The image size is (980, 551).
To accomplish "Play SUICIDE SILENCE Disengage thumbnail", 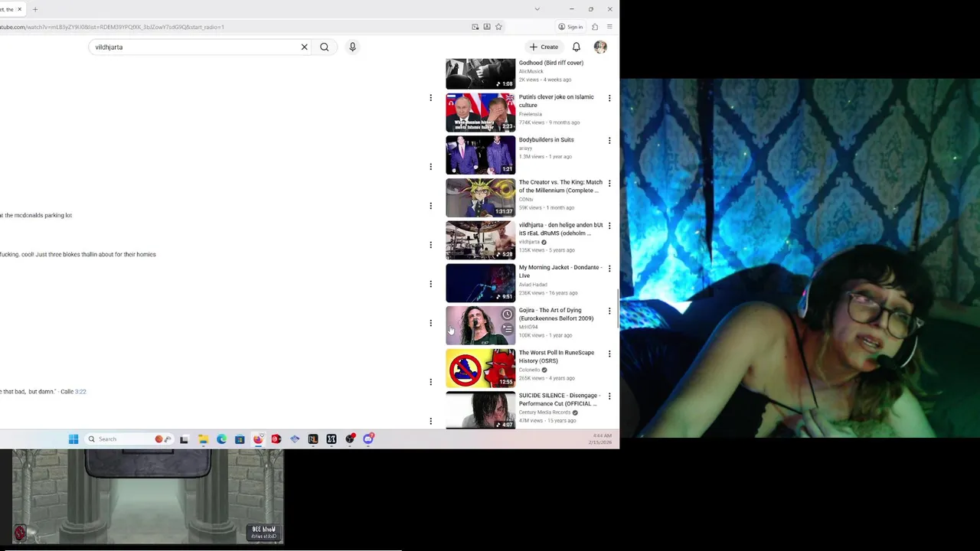I will pos(481,410).
